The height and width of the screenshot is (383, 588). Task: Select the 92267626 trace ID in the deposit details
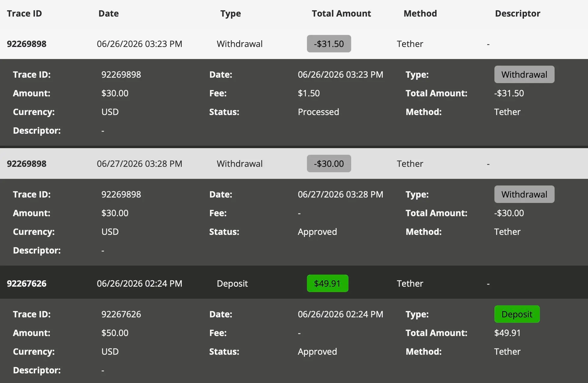pos(121,314)
